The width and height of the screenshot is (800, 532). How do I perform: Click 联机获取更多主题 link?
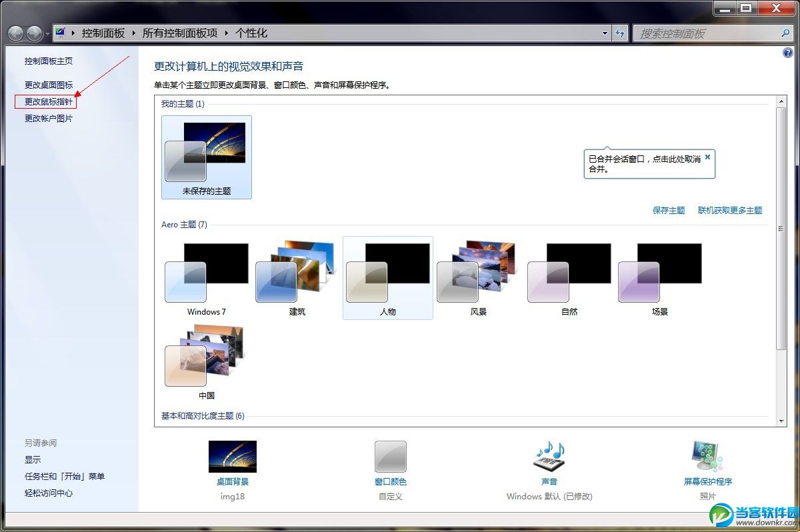coord(730,211)
